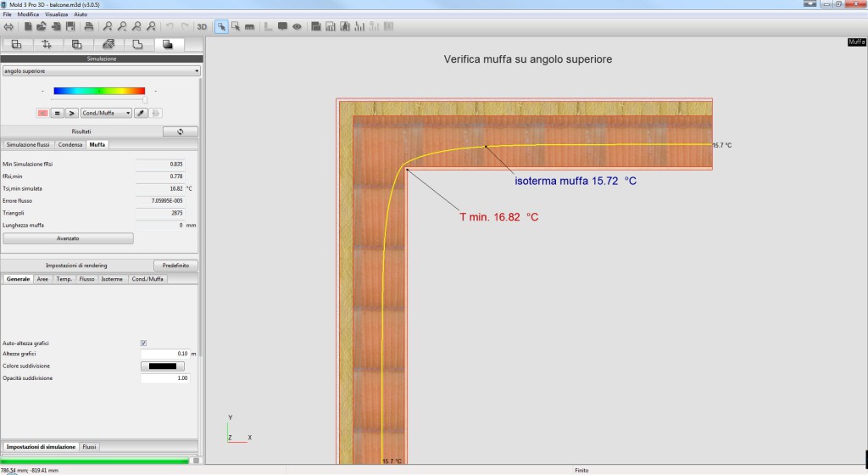Click the ruler measure tool icon
Screen dimensions: 868x475
tap(250, 26)
